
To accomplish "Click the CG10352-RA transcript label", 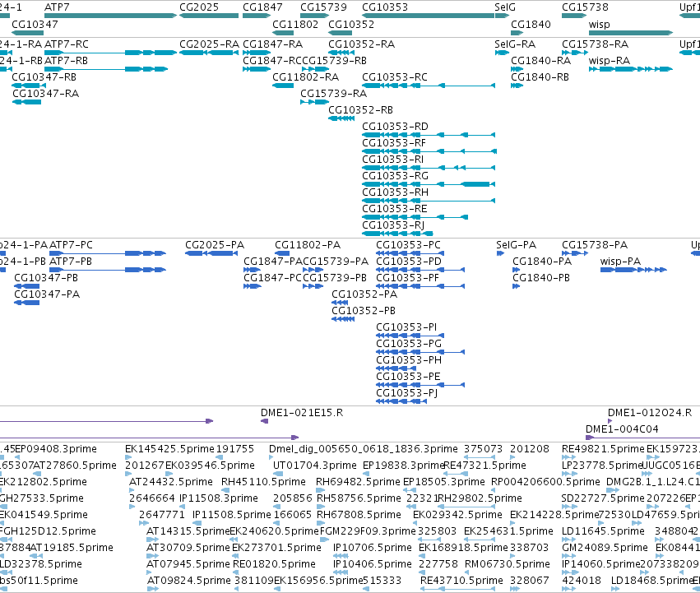I will click(x=362, y=44).
